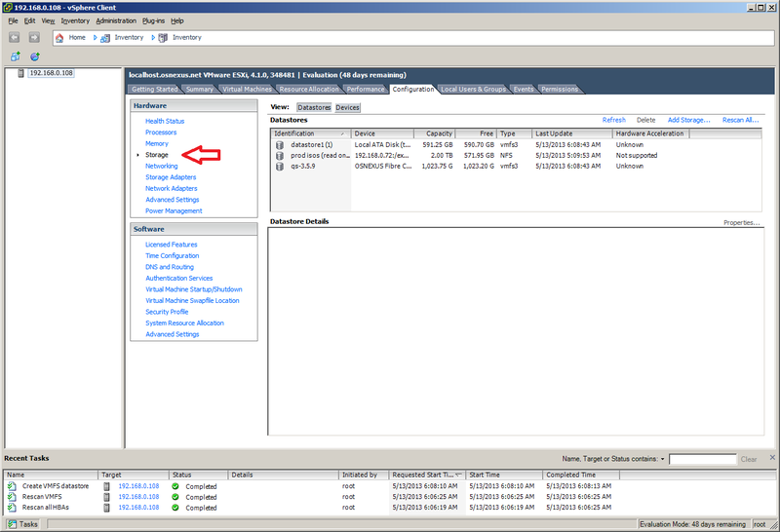Image resolution: width=780 pixels, height=532 pixels.
Task: Switch to Local Users & Groups tab
Action: (473, 90)
